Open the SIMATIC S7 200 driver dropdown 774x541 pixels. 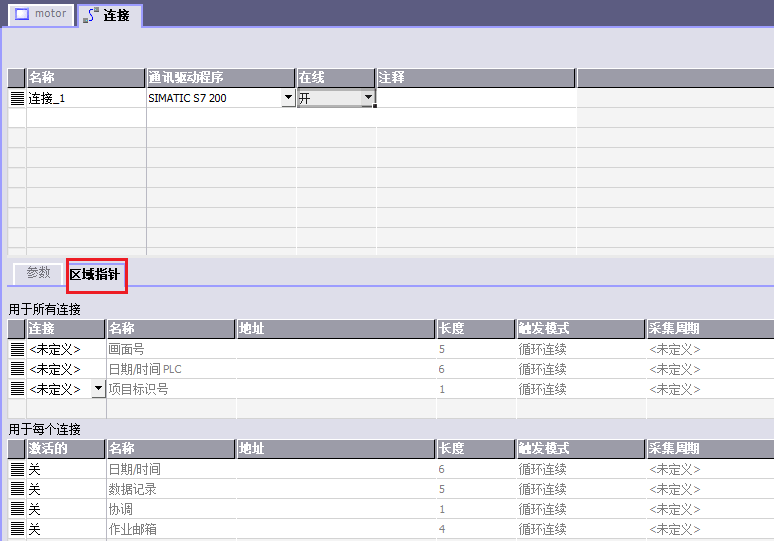(289, 98)
